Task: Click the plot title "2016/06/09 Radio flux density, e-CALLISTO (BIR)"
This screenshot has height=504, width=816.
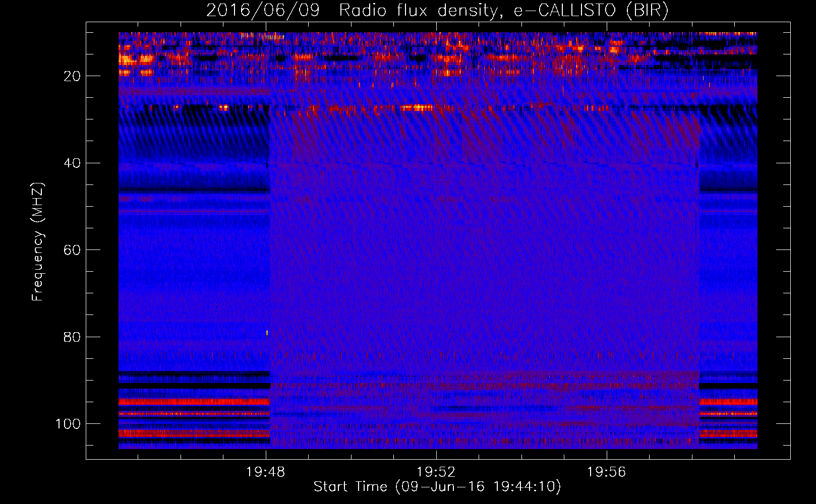Action: (x=437, y=10)
